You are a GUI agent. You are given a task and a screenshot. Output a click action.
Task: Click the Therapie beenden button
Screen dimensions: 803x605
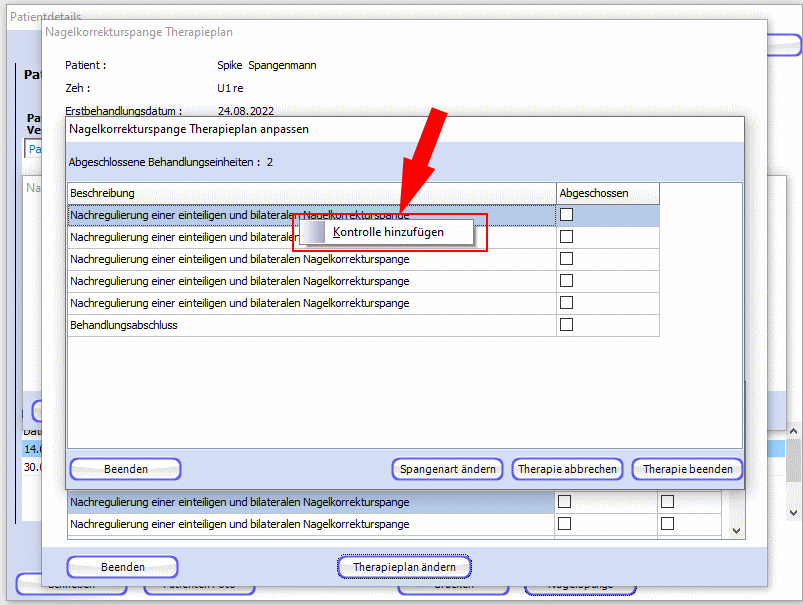coord(687,469)
